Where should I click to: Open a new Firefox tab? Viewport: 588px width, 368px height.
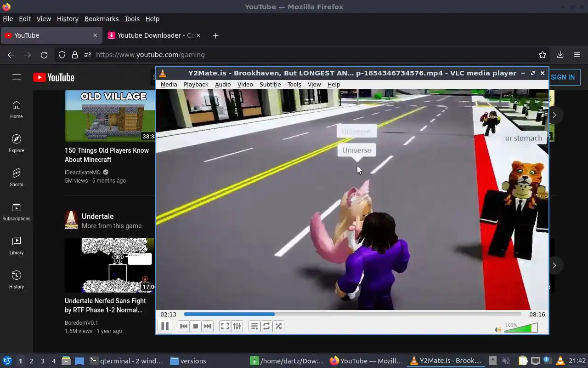[216, 35]
